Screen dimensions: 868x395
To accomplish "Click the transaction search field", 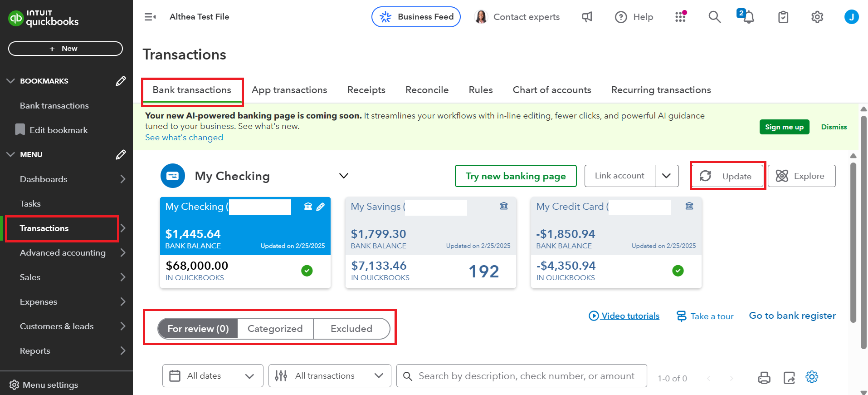I will click(x=522, y=376).
